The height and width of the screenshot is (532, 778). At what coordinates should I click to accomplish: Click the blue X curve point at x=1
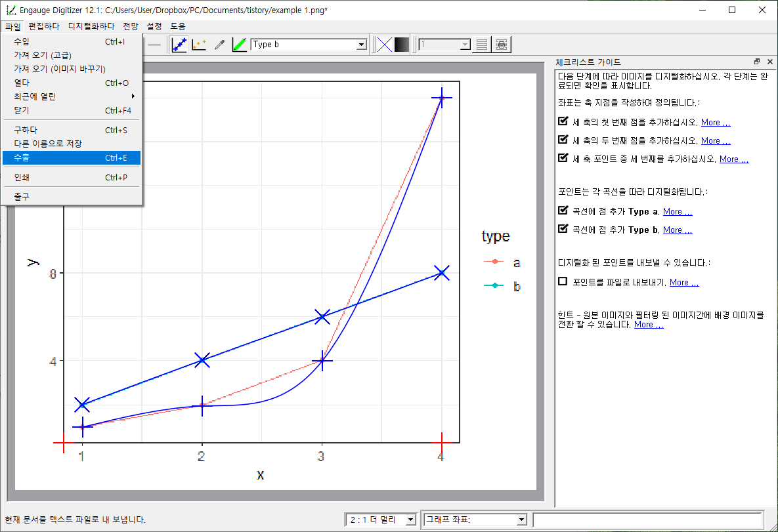tap(82, 405)
